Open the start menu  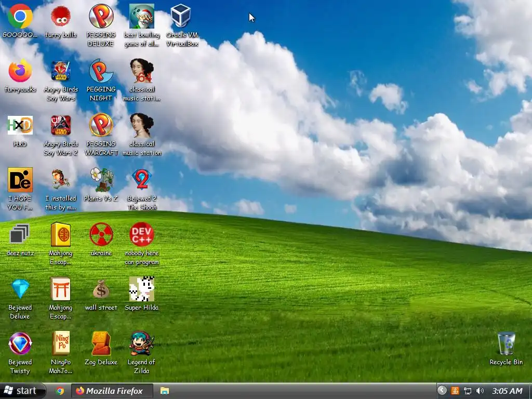coord(22,391)
